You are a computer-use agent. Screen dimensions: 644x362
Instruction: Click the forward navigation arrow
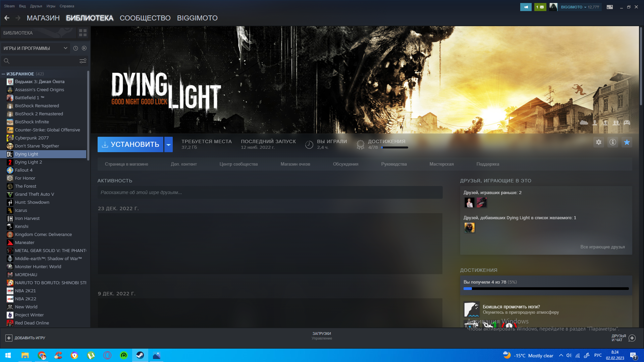coord(18,18)
